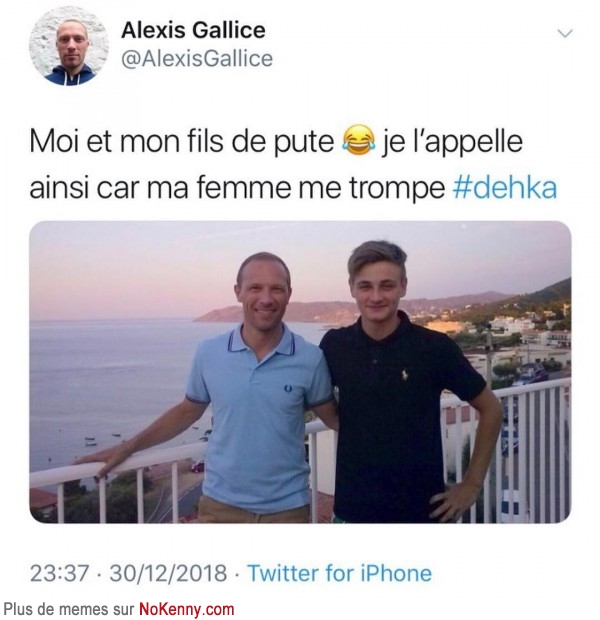Open the attached tweet photo
This screenshot has width=600, height=620.
(300, 372)
